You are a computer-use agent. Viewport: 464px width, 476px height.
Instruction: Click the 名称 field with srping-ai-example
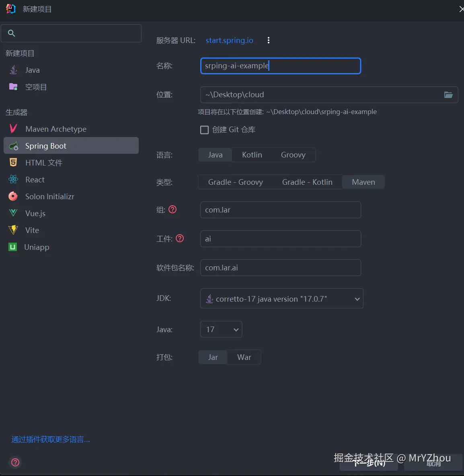click(281, 66)
